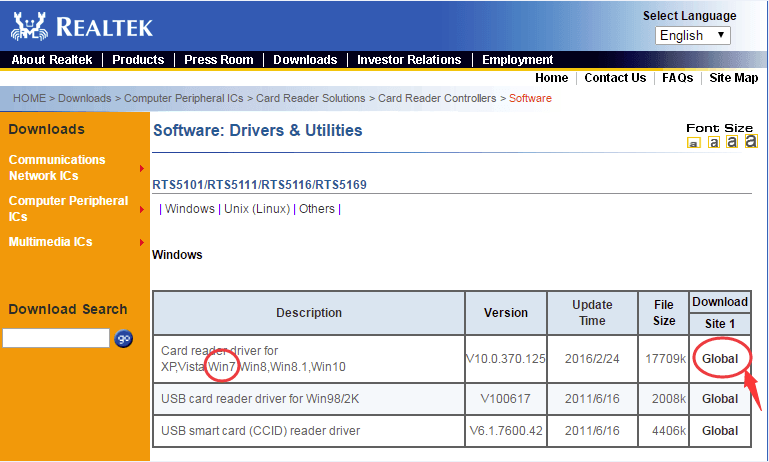Image resolution: width=769 pixels, height=462 pixels.
Task: Open Employment menu
Action: (x=517, y=60)
